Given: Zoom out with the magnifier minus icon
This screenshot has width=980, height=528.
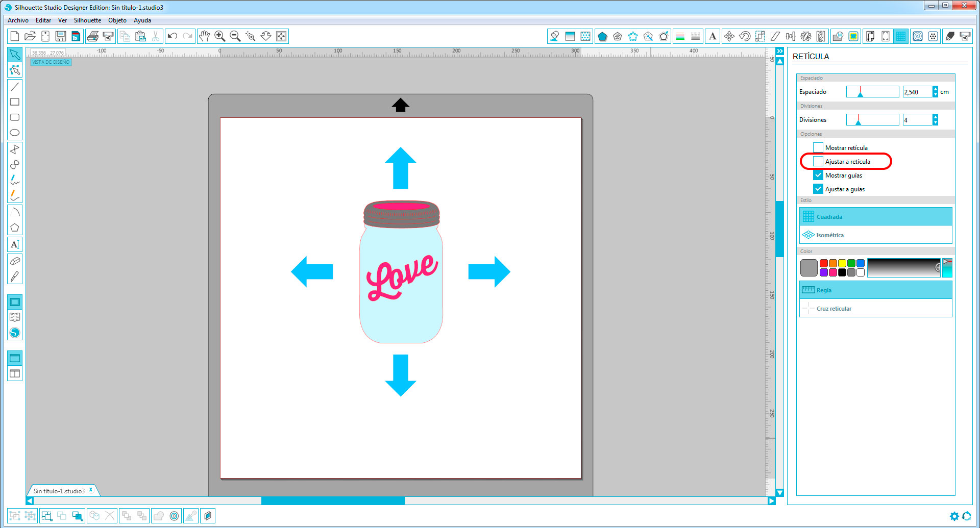Looking at the screenshot, I should point(235,36).
